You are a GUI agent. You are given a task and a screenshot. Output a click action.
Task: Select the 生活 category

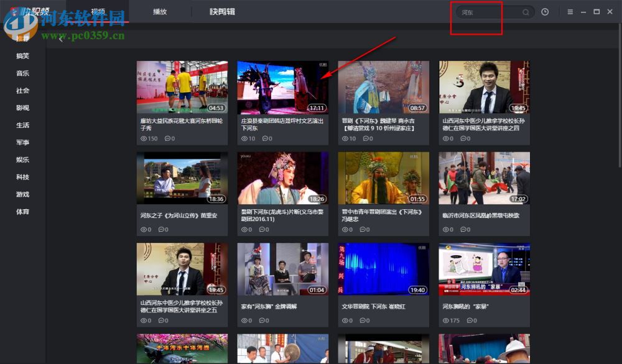coord(22,125)
